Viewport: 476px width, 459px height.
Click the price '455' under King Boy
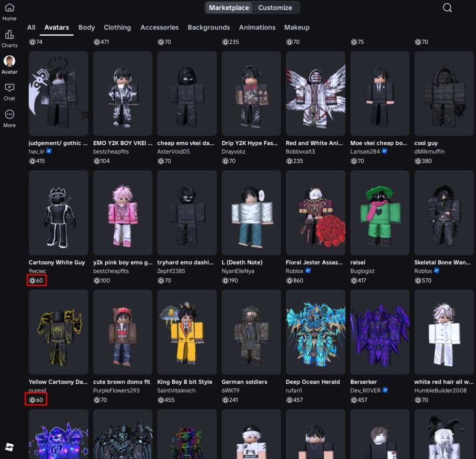click(x=169, y=400)
